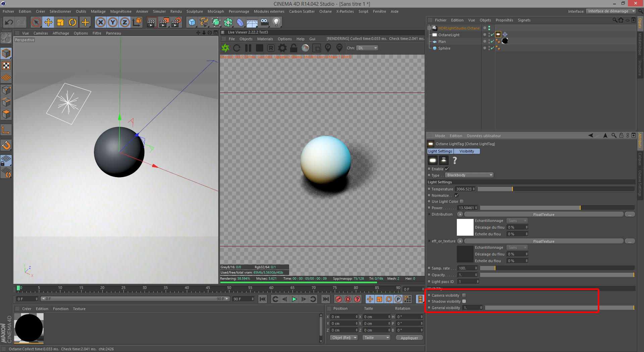Open the Type dropdown set to Blackbody
Viewport: 644px width, 352px height.
pyautogui.click(x=470, y=175)
